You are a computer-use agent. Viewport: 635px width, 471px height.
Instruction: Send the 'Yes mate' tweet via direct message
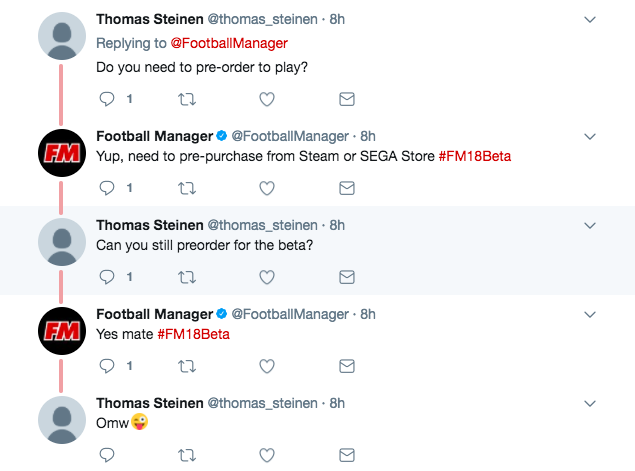point(347,366)
